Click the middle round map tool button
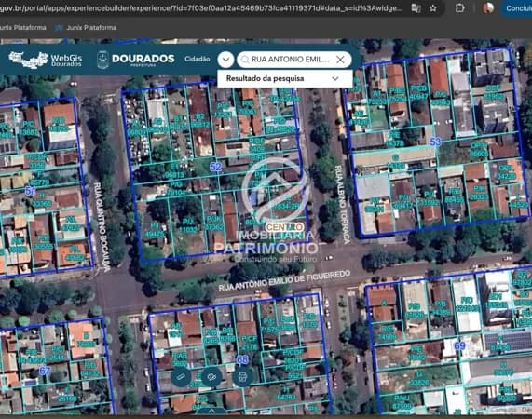The height and width of the screenshot is (419, 532). click(211, 376)
